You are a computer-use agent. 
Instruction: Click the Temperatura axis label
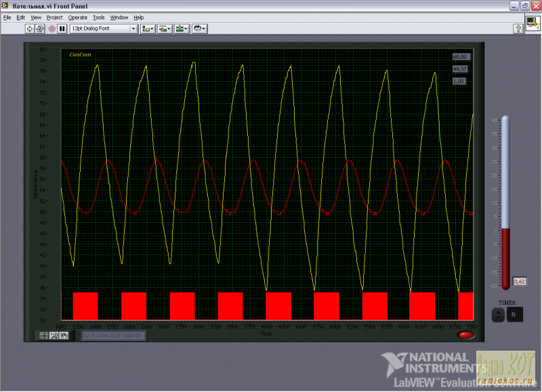tap(35, 184)
